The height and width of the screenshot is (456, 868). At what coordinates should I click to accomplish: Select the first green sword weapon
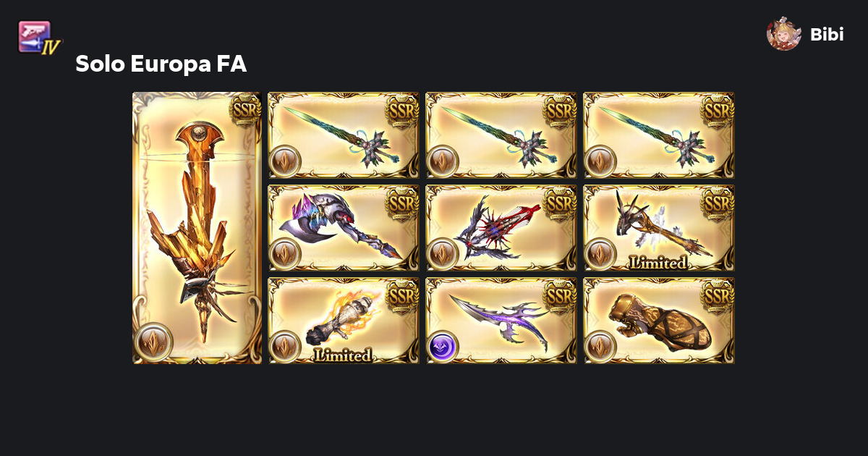coord(344,135)
